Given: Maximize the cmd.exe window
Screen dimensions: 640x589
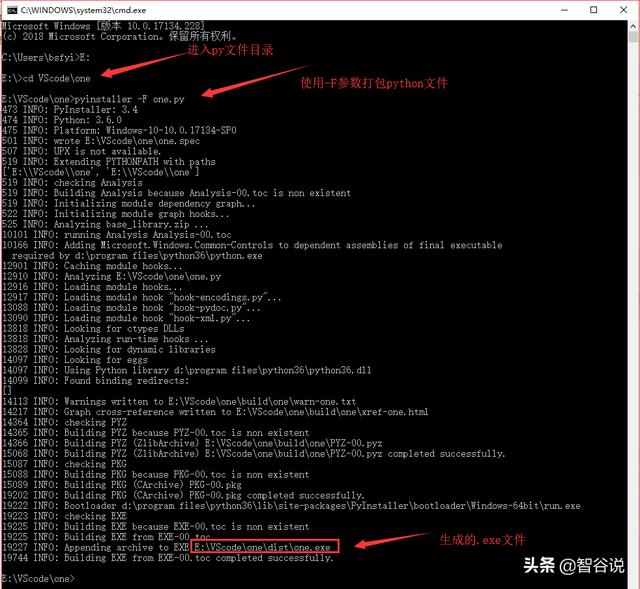Looking at the screenshot, I should [x=593, y=10].
